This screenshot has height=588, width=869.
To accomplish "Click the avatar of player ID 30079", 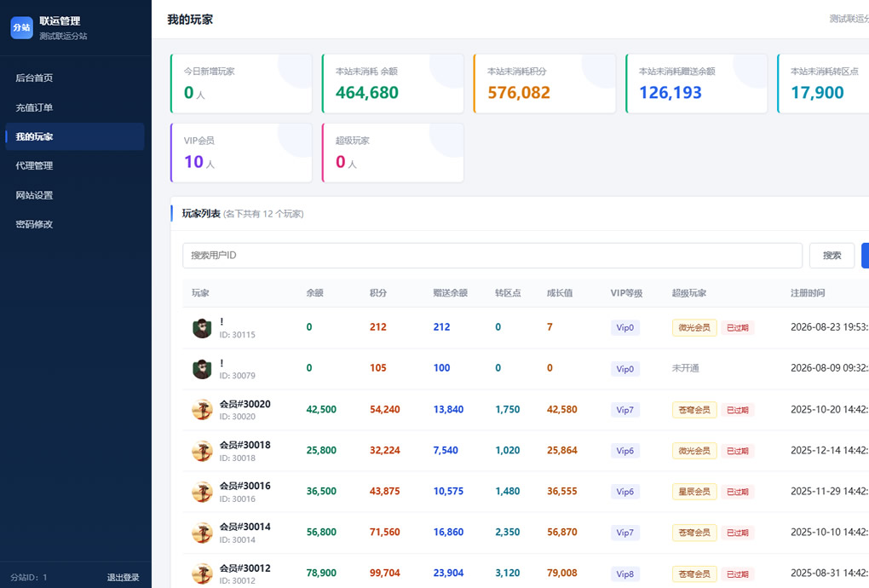I will point(202,369).
